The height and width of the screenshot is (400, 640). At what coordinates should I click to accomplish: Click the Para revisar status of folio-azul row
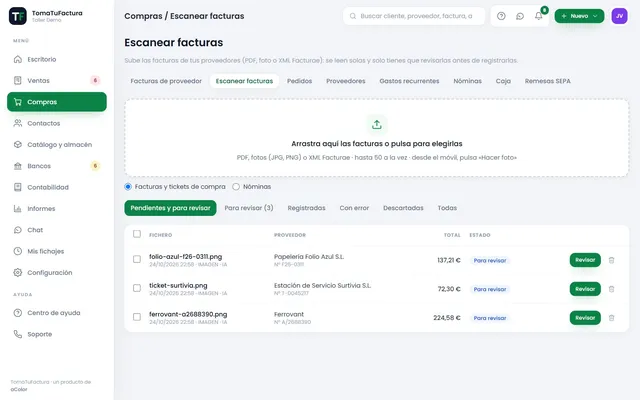coord(490,260)
